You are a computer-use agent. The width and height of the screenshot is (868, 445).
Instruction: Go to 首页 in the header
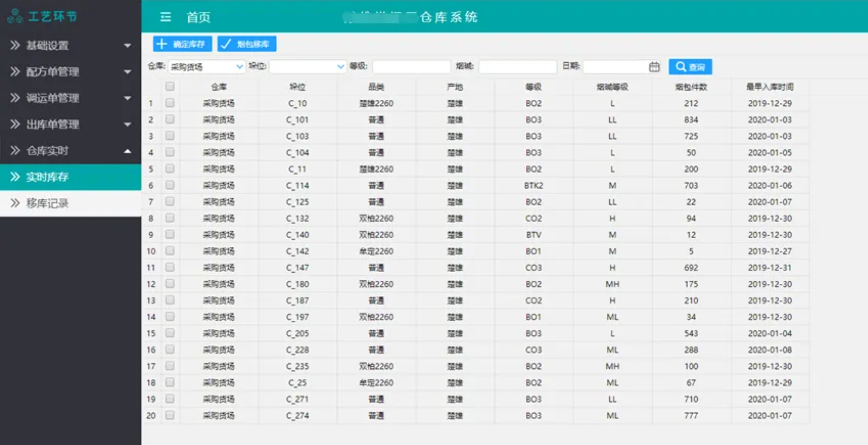198,17
